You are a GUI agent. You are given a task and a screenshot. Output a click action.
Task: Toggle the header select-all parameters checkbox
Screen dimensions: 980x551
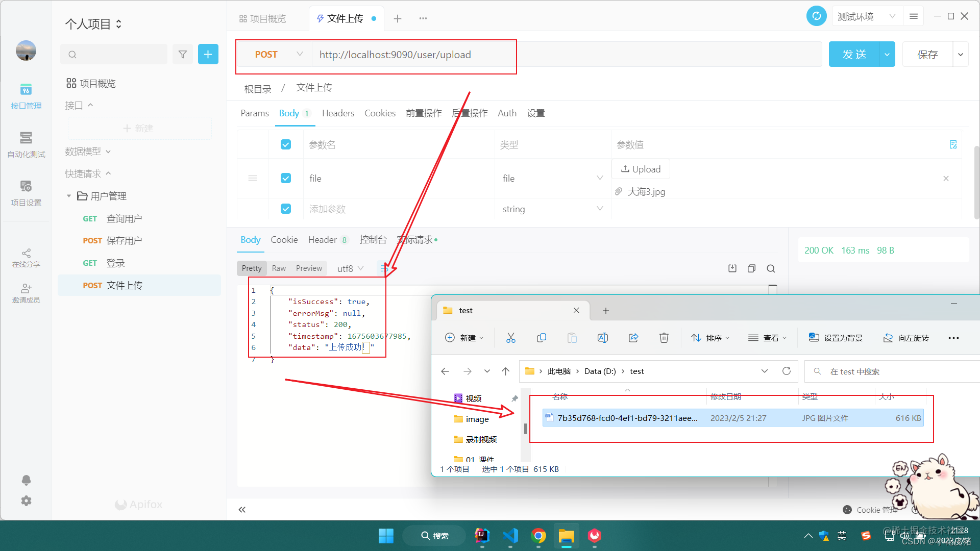(x=286, y=144)
